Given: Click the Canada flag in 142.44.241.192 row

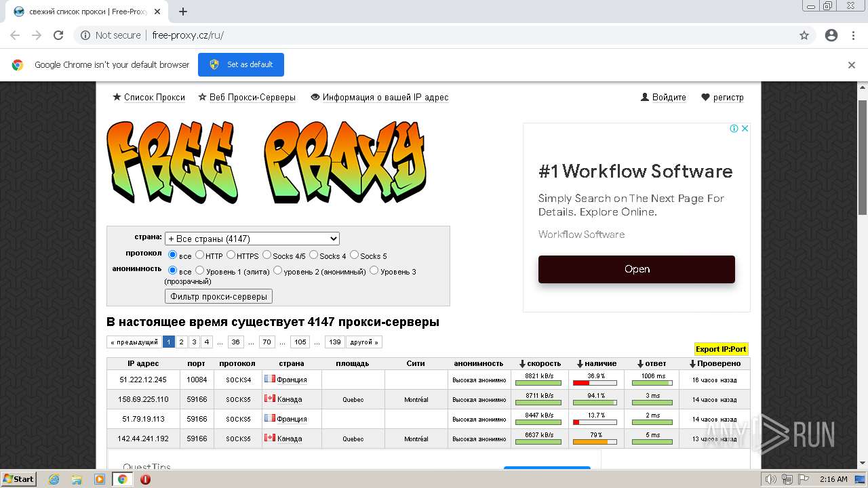Looking at the screenshot, I should (x=269, y=438).
